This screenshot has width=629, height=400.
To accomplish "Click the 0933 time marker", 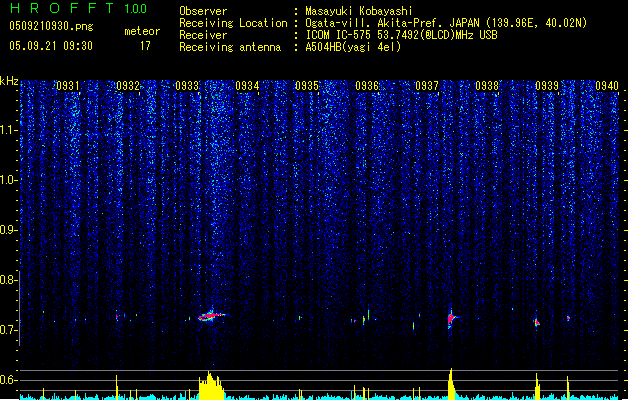I will (187, 86).
